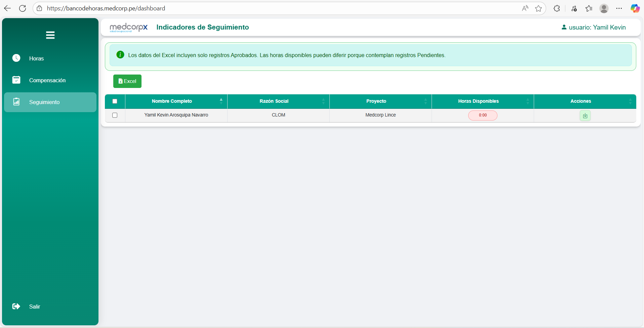Screen dimensions: 644x328
Task: Open the Horas menu item
Action: (x=36, y=58)
